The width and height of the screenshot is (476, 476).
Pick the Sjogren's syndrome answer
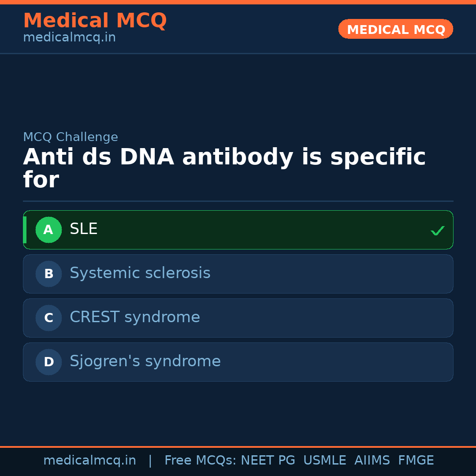point(145,361)
